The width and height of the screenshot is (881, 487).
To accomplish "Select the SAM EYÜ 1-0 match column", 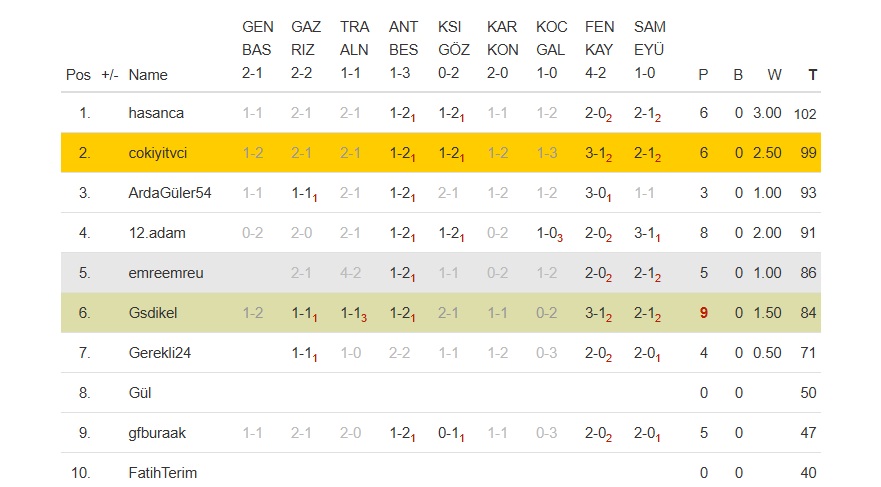I will coord(650,50).
